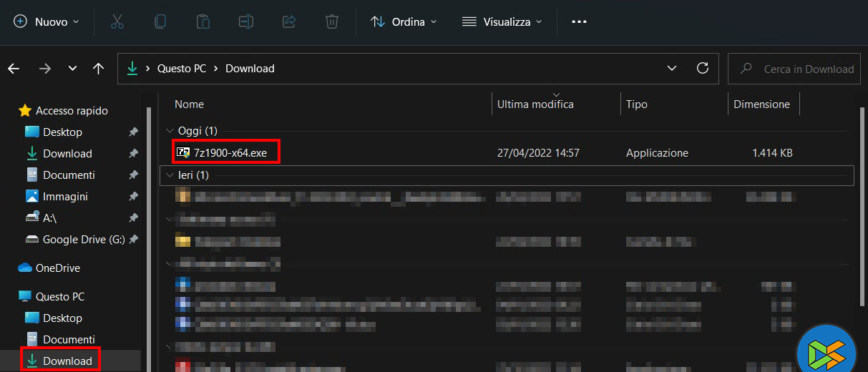The image size is (868, 372).
Task: Click the Delete trash icon
Action: pos(332,21)
